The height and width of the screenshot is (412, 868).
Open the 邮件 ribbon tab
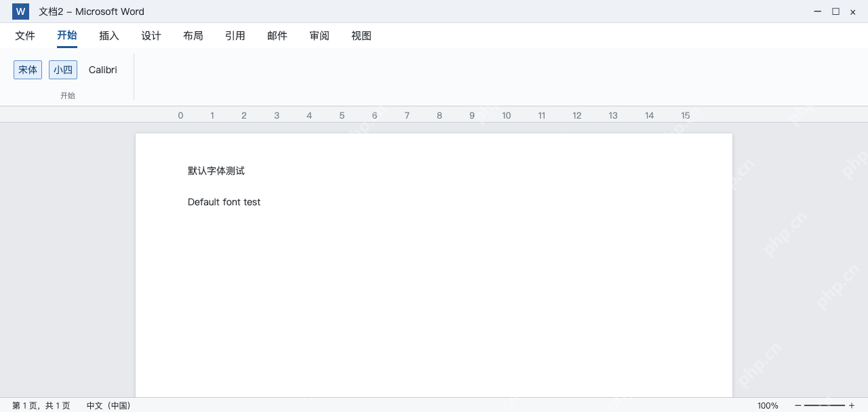277,36
